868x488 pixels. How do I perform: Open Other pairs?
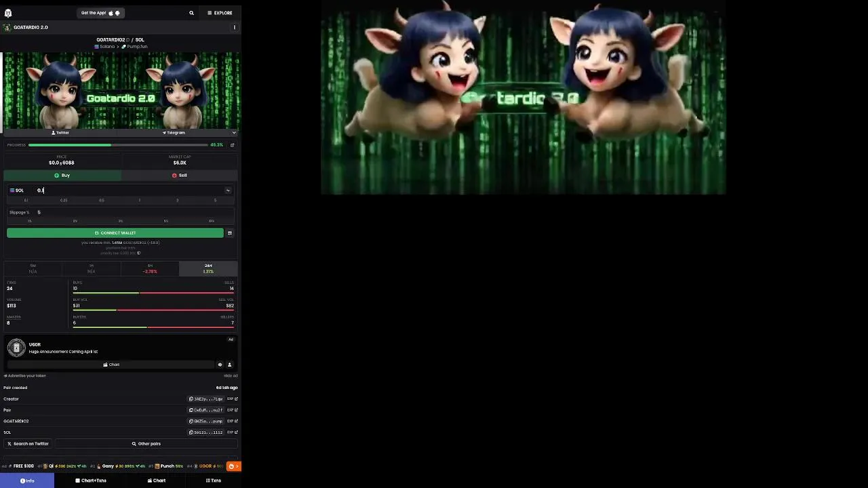point(146,444)
